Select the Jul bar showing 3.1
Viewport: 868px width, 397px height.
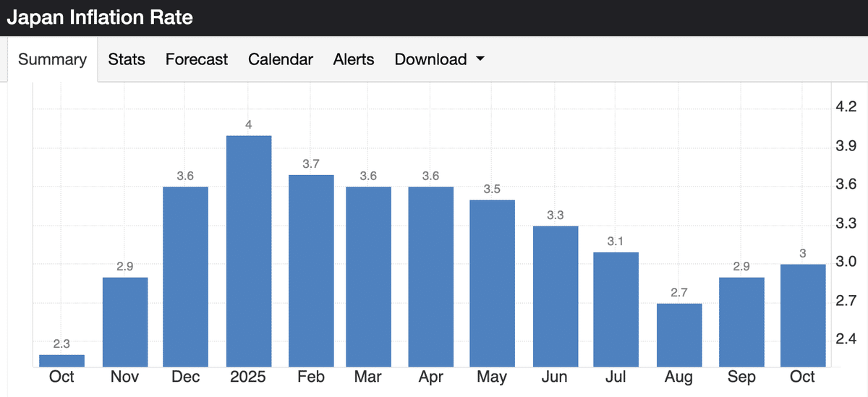click(616, 310)
